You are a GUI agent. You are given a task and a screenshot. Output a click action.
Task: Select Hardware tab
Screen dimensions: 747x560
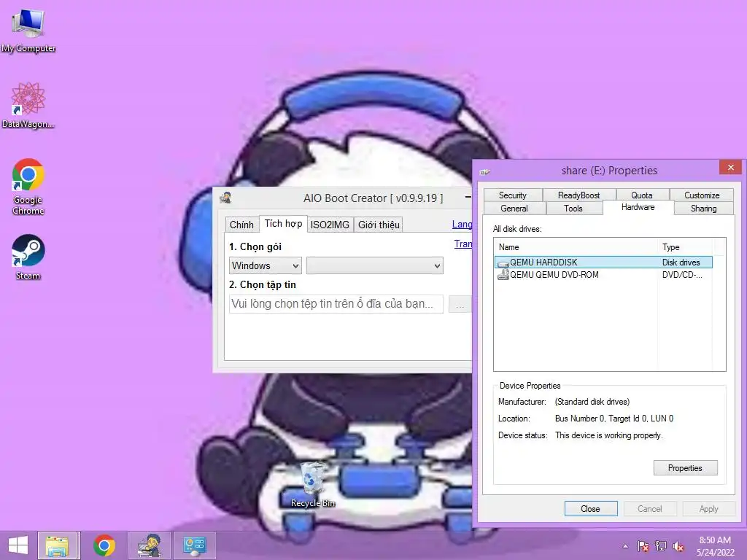(x=638, y=207)
